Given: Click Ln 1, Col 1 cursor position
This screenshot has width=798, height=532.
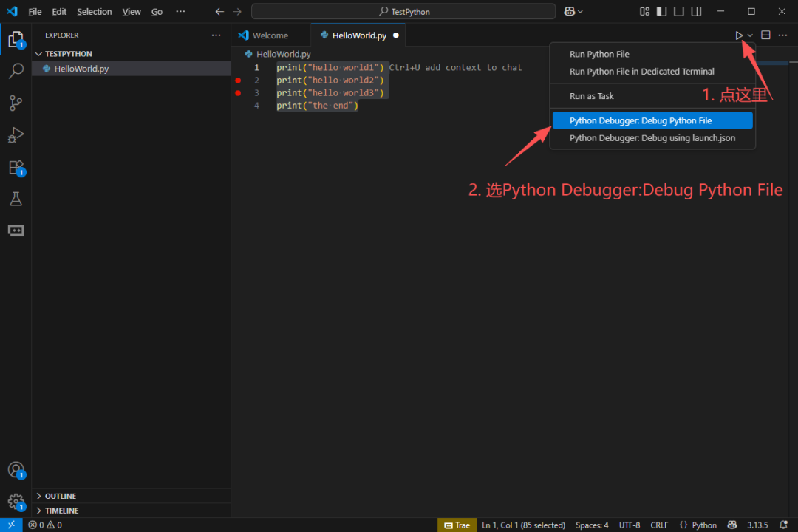Looking at the screenshot, I should [523, 525].
